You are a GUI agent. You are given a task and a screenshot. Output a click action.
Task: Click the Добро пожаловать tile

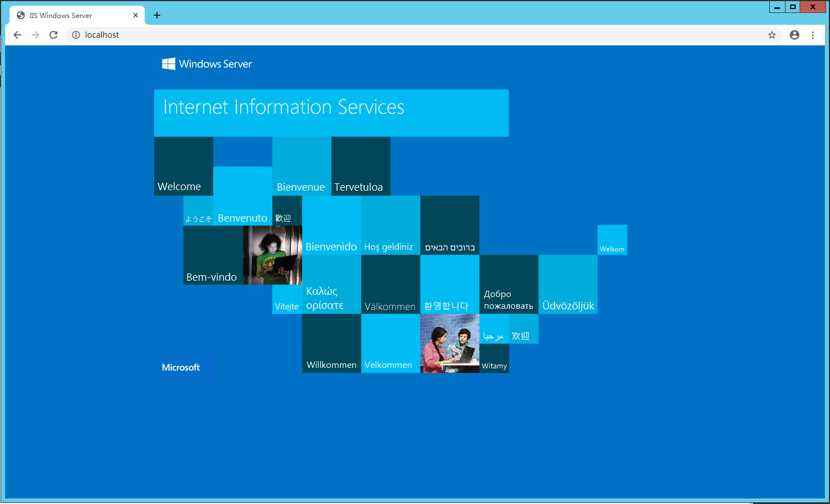509,284
